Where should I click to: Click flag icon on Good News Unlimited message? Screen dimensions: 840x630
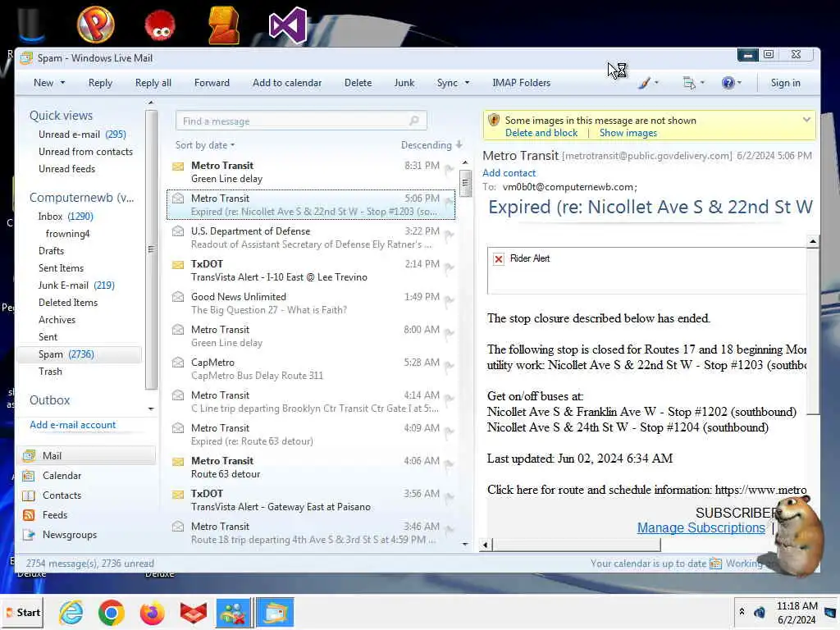click(449, 299)
